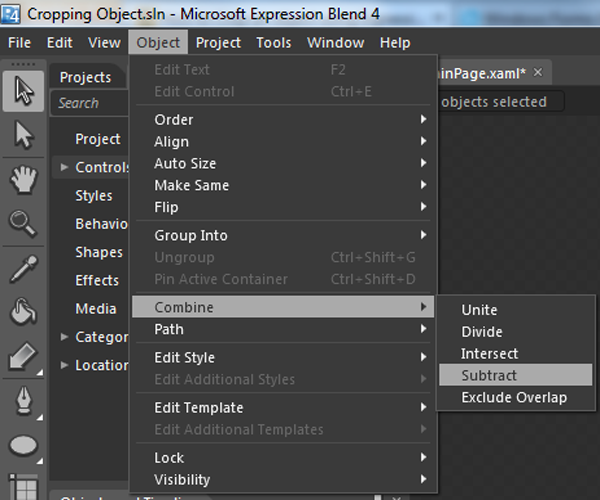
Task: Select the Paint Bucket tool
Action: tap(23, 312)
